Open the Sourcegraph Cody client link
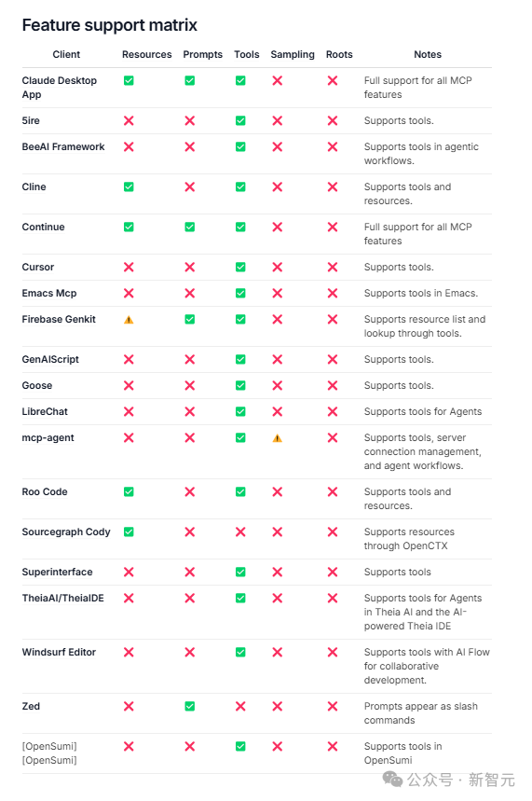The width and height of the screenshot is (532, 801). click(66, 532)
